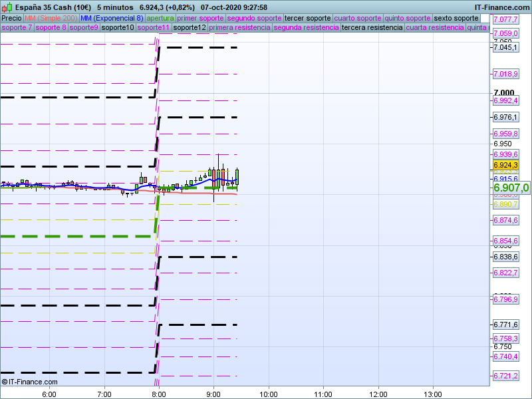Click the 6.959,8 price level tag
The height and width of the screenshot is (399, 532).
coord(505,134)
